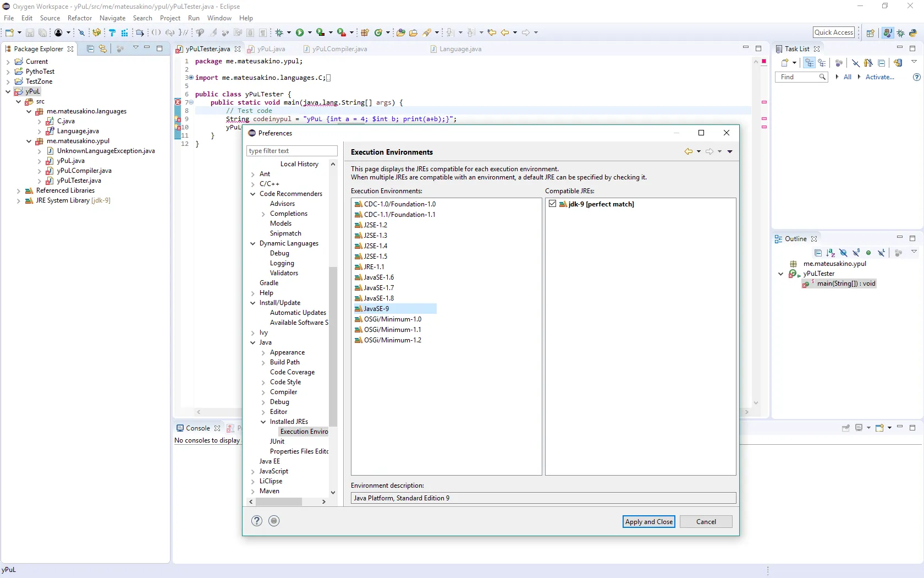Toggle alphabetical sort in Outline view
Image resolution: width=924 pixels, height=578 pixels.
click(831, 253)
